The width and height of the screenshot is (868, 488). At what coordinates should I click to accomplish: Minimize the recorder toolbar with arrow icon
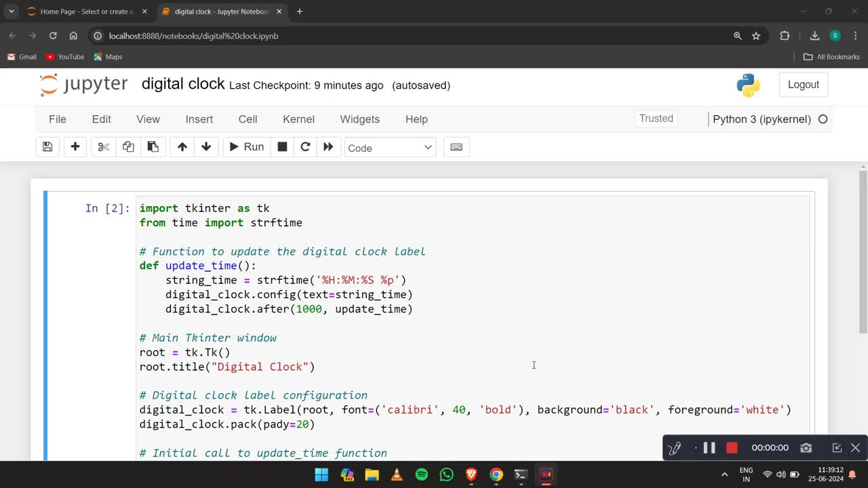(x=837, y=447)
